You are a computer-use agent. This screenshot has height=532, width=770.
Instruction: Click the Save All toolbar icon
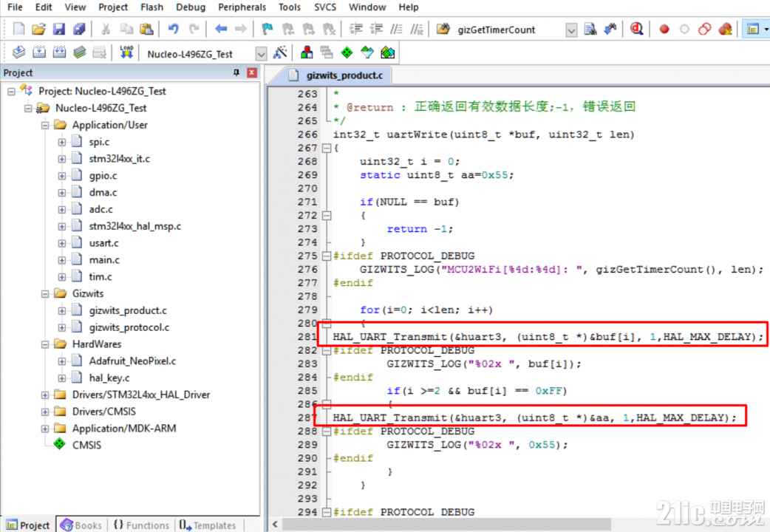coord(79,29)
